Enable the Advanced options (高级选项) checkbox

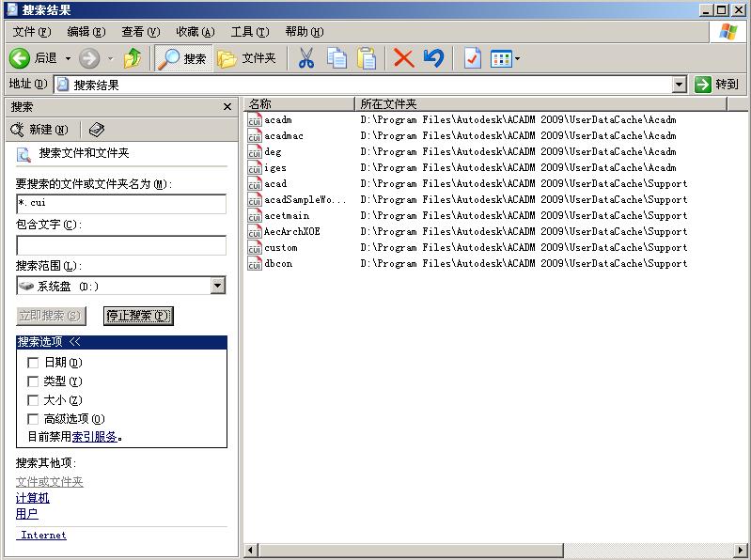pos(33,419)
